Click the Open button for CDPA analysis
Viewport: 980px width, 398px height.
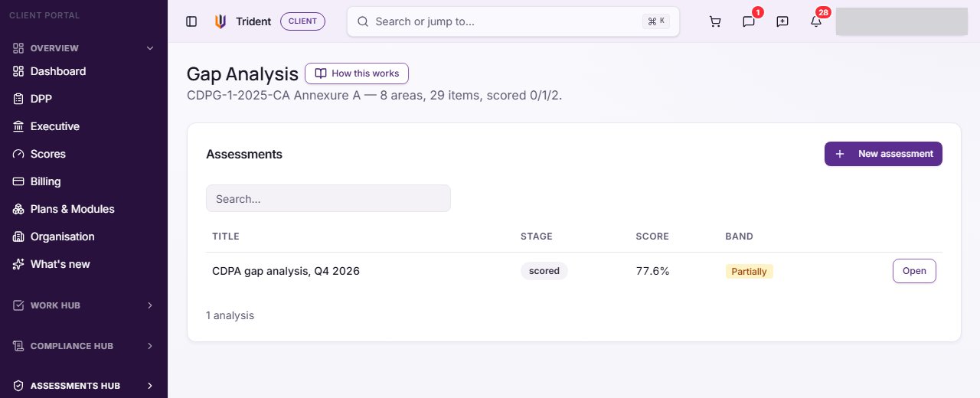pyautogui.click(x=914, y=271)
